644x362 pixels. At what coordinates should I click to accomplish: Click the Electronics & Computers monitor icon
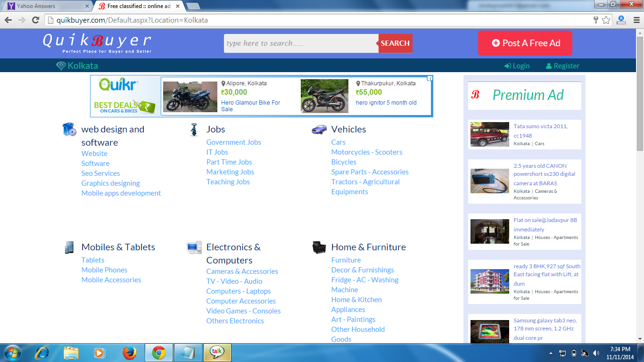coord(194,247)
